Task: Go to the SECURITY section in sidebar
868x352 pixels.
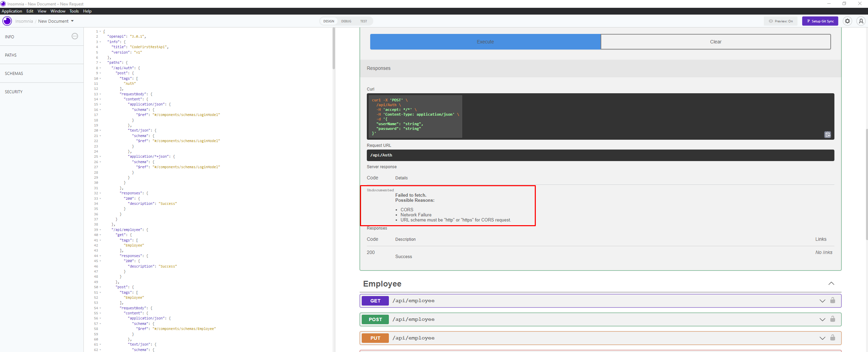Action: [14, 92]
